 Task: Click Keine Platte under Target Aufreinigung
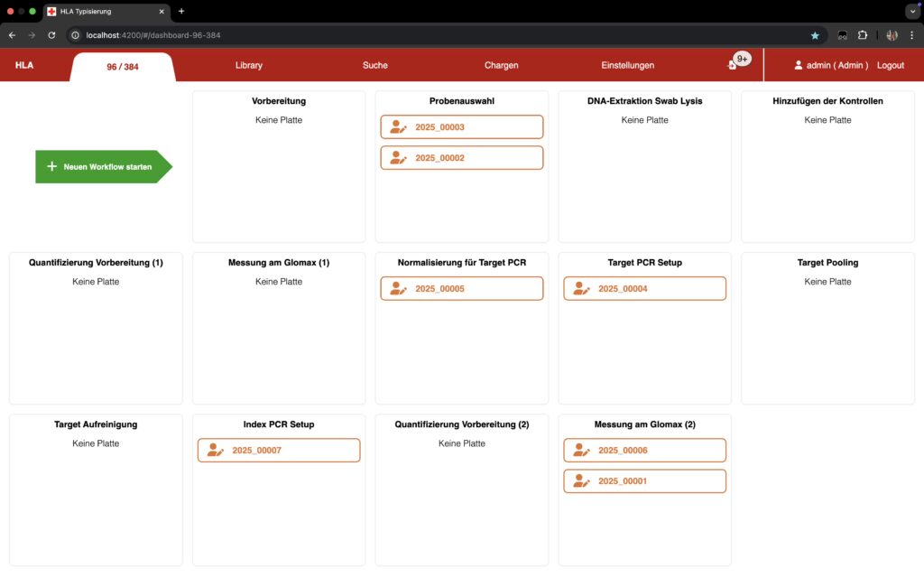96,443
